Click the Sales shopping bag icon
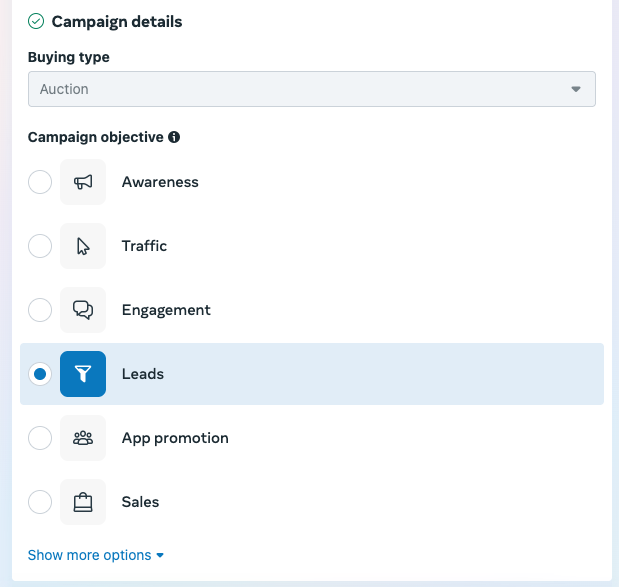This screenshot has height=587, width=619. point(83,502)
